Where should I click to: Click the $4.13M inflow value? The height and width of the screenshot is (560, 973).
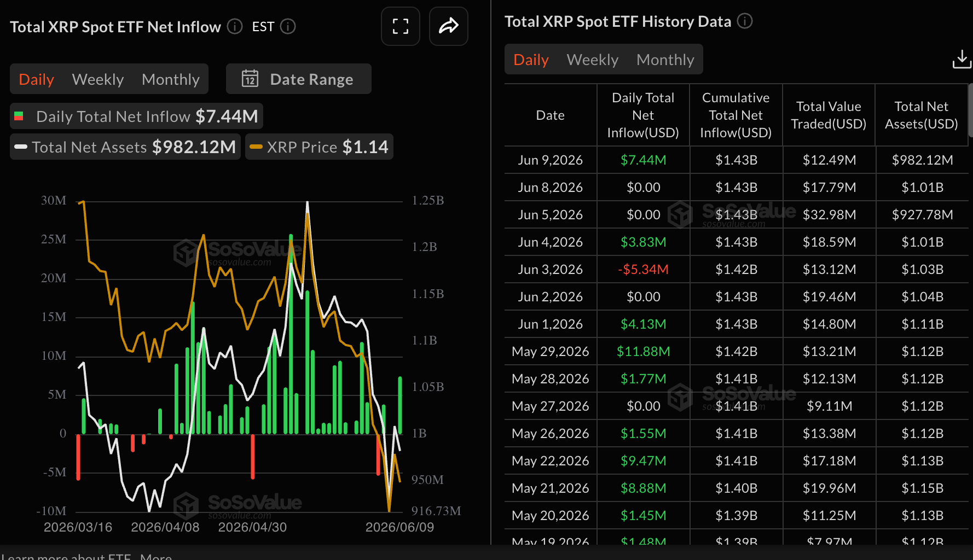point(643,324)
